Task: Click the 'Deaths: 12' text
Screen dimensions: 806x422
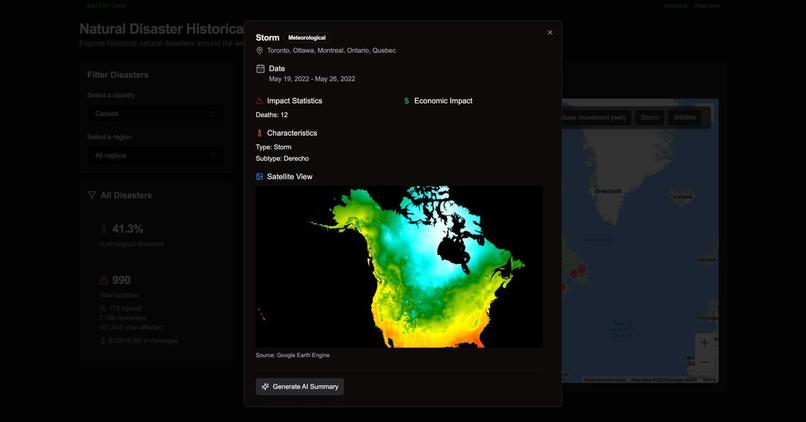Action: (272, 115)
